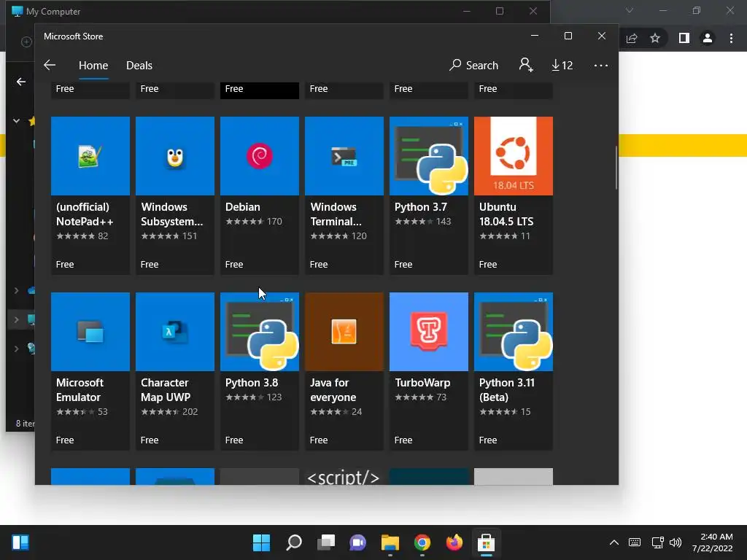
Task: Click the Microsoft Store taskbar icon
Action: click(486, 542)
